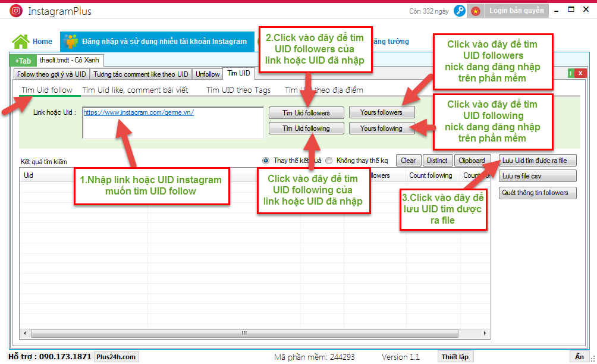Image resolution: width=597 pixels, height=364 pixels.
Task: Add a new account with +Tab
Action: point(23,61)
